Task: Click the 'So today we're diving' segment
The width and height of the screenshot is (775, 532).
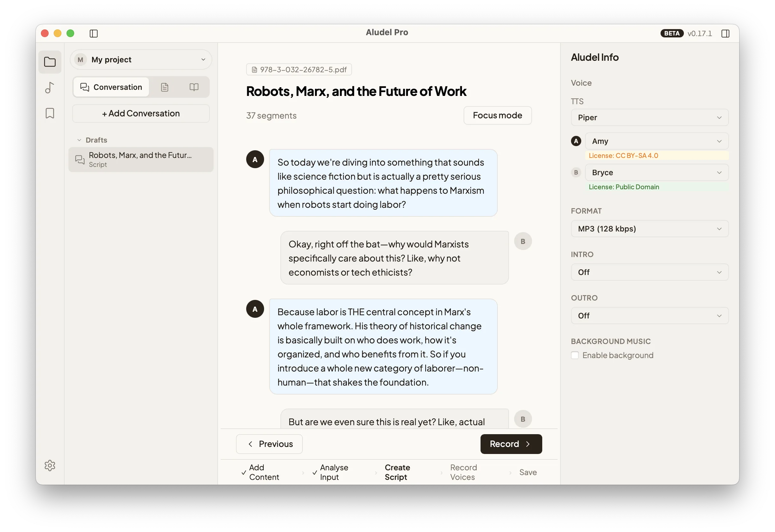Action: [x=383, y=183]
